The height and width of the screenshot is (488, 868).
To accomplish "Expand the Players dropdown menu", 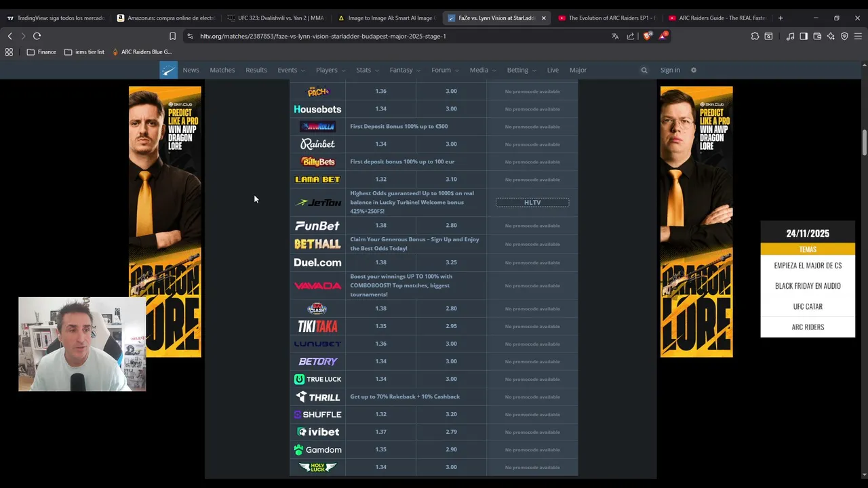I will (330, 70).
